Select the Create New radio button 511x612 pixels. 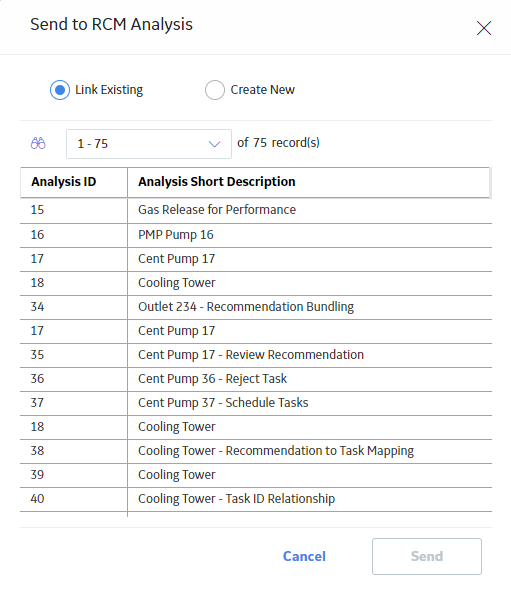coord(215,90)
